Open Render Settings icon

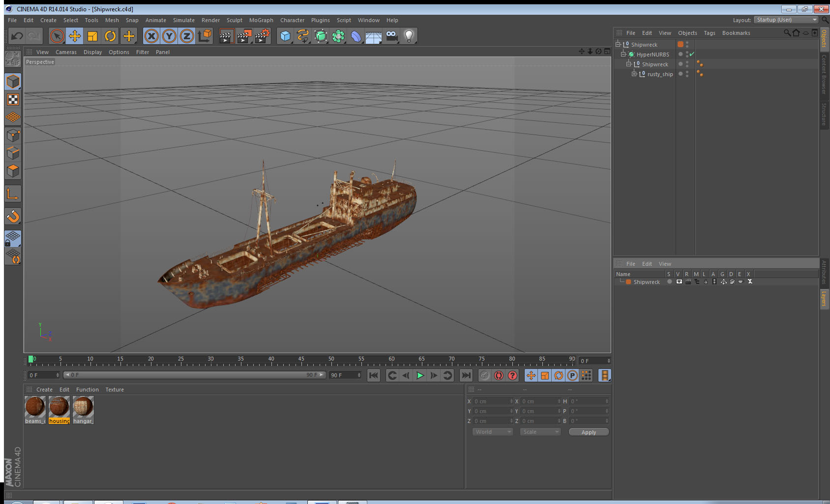(x=262, y=36)
